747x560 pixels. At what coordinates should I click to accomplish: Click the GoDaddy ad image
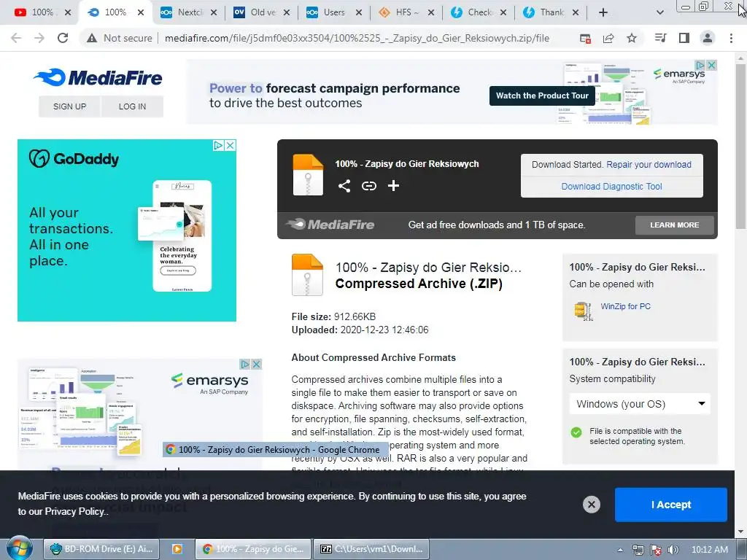[127, 230]
